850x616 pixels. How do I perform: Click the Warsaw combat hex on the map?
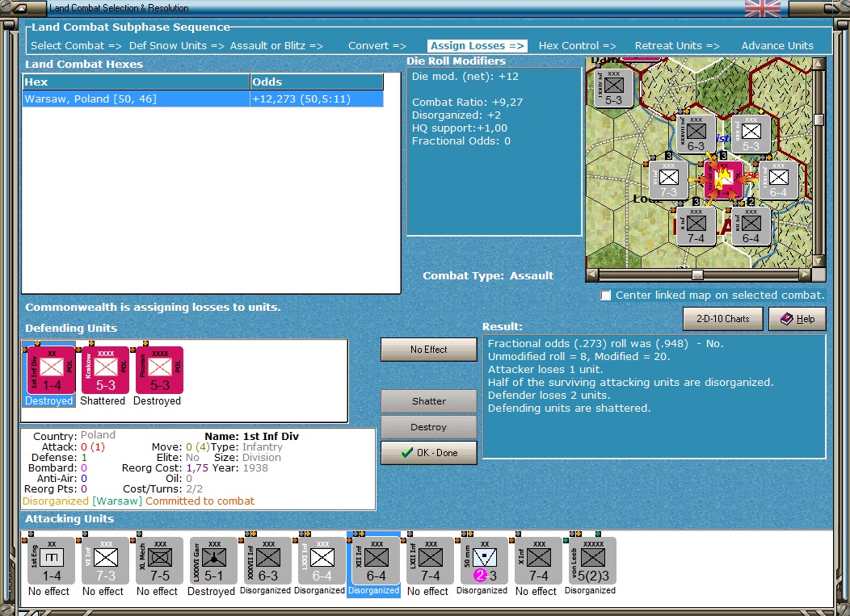[x=723, y=180]
